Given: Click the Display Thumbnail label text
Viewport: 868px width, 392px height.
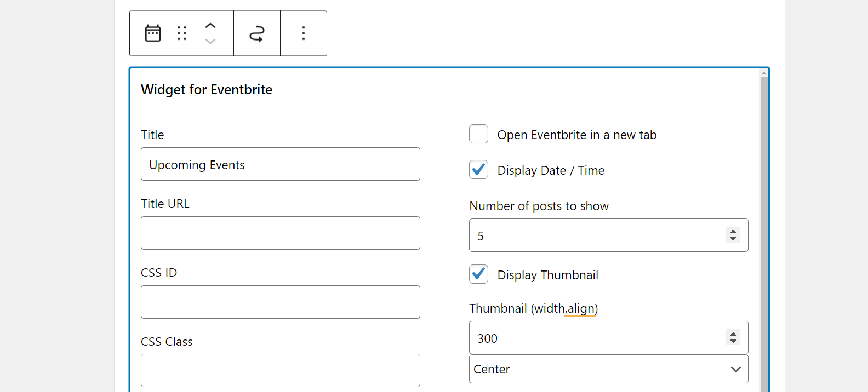Looking at the screenshot, I should [548, 275].
